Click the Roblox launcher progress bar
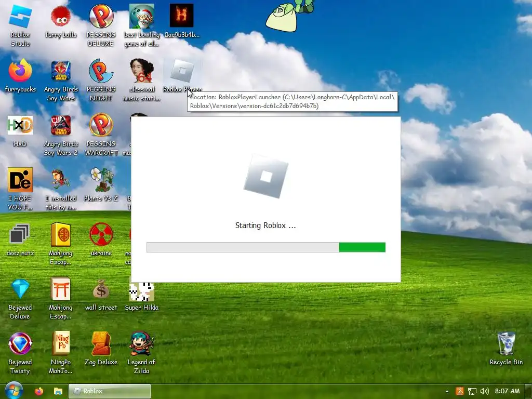This screenshot has height=399, width=532. 265,247
